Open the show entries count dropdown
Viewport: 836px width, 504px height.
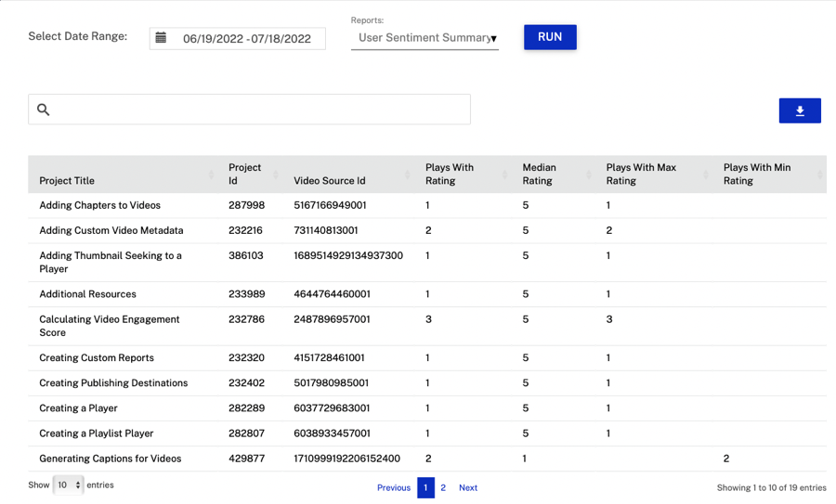(68, 485)
